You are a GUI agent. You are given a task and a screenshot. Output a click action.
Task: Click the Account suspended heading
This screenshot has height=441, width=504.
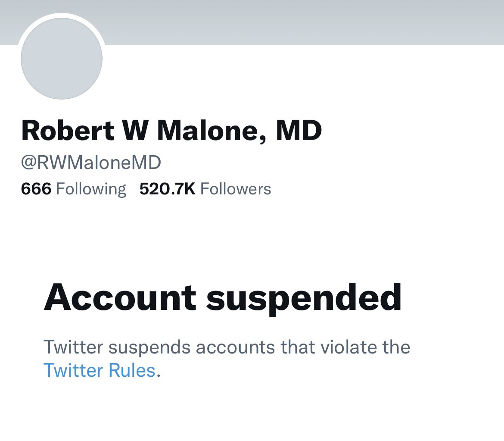223,298
